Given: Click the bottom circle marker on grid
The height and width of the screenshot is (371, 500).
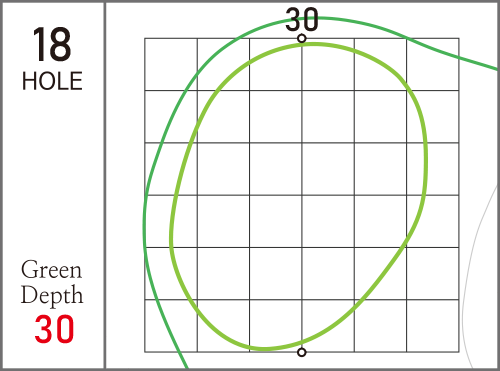Looking at the screenshot, I should [x=302, y=352].
